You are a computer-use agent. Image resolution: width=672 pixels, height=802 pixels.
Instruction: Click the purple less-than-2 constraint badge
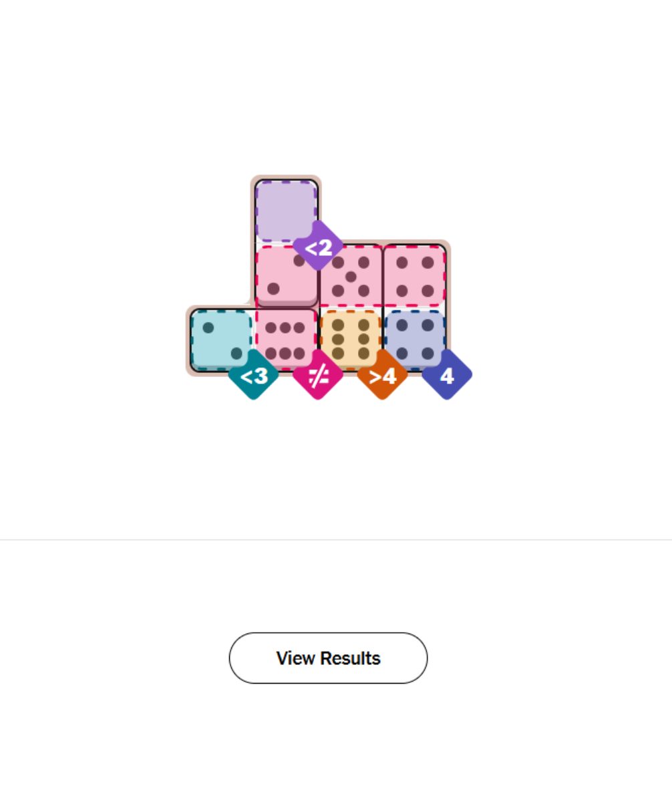point(318,247)
